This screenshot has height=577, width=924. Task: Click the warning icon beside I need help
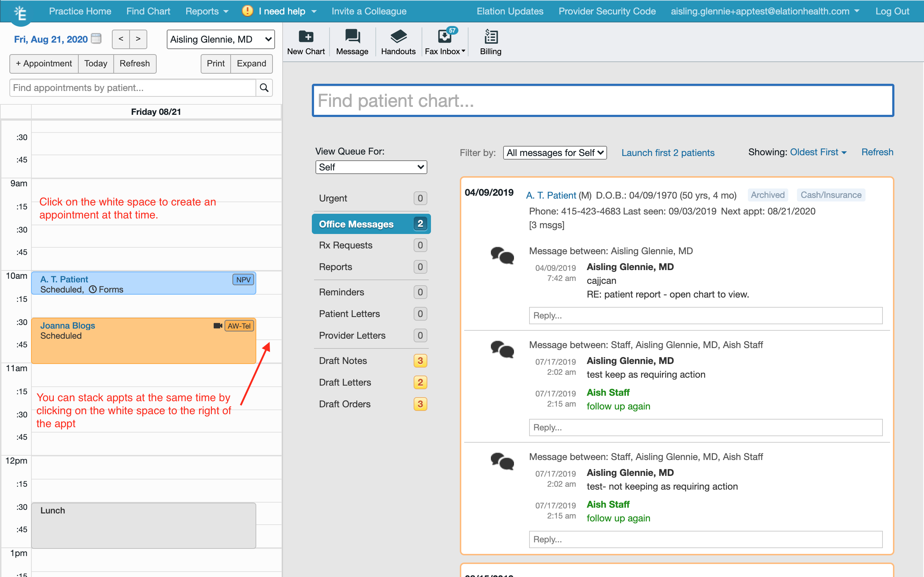247,11
